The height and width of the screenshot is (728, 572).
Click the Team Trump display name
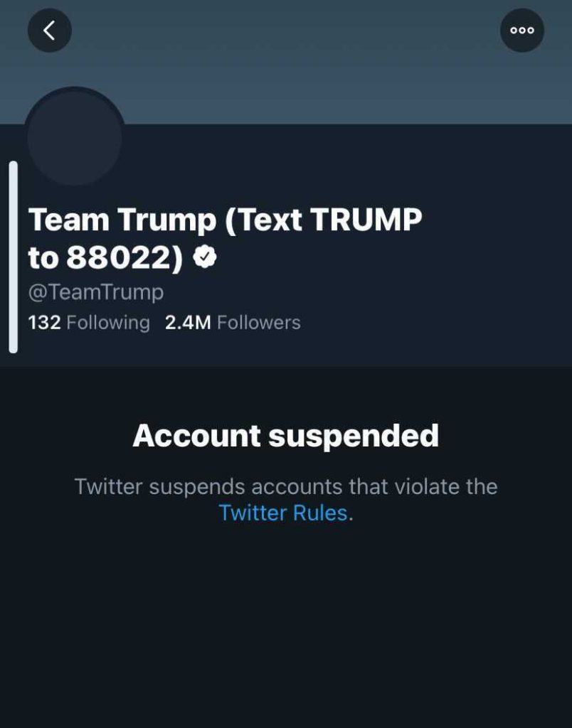point(121,221)
